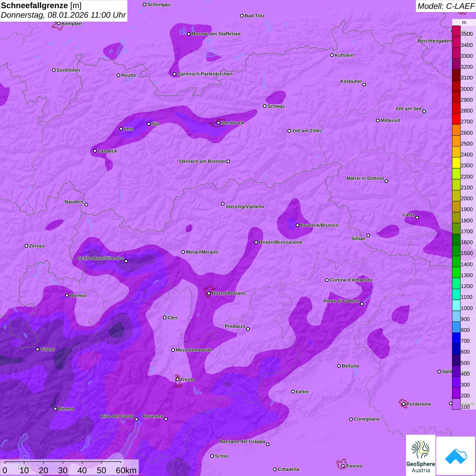Click the Cittadella label
476x476 pixels.
click(288, 469)
